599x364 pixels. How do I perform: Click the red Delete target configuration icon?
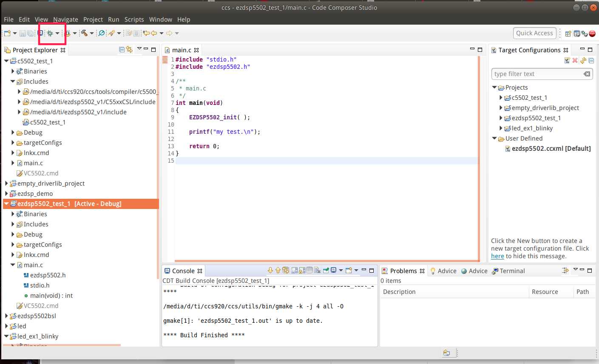[x=575, y=61]
